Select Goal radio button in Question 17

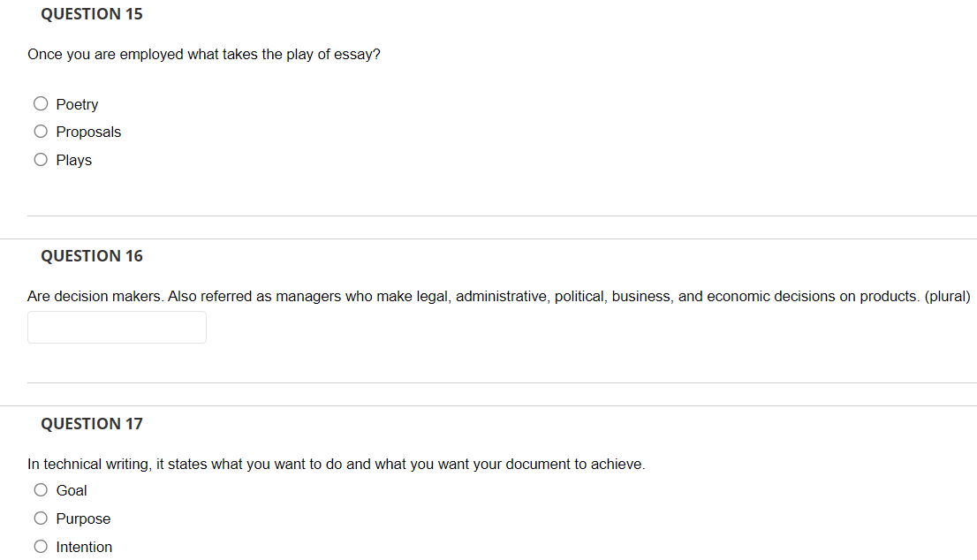[x=41, y=490]
